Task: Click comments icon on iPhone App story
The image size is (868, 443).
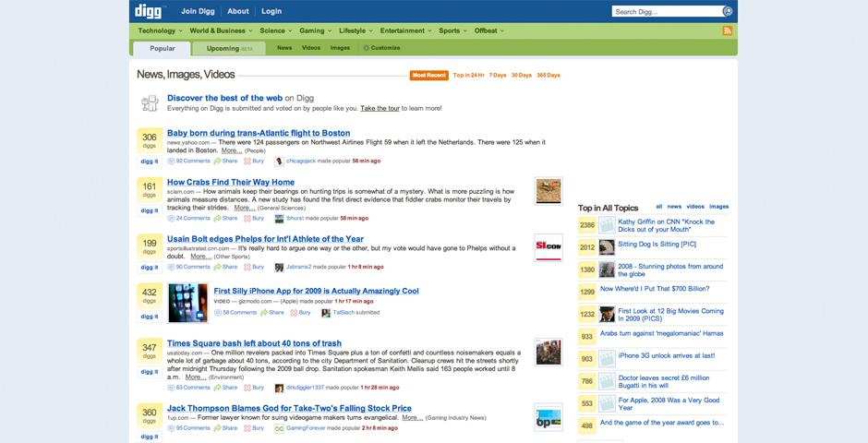Action: [218, 313]
